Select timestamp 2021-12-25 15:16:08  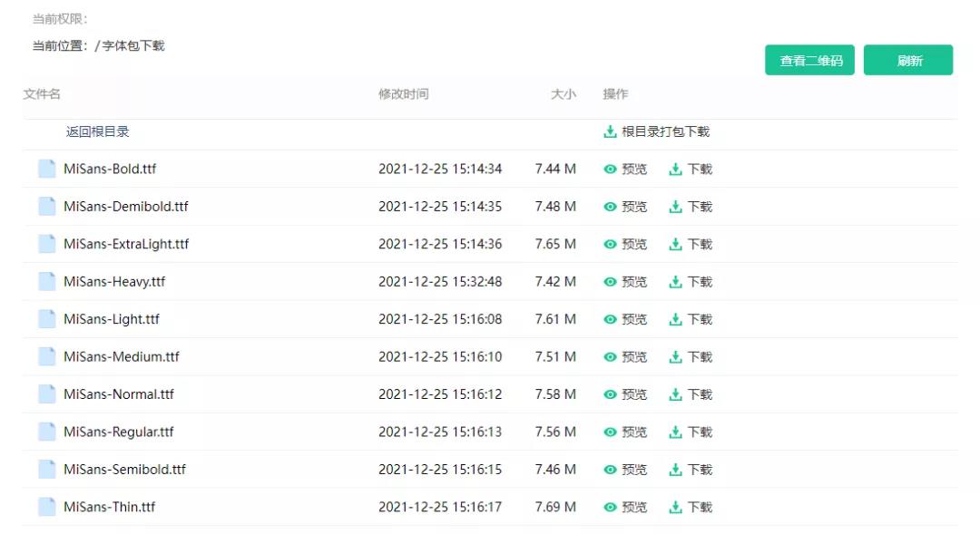click(x=440, y=319)
